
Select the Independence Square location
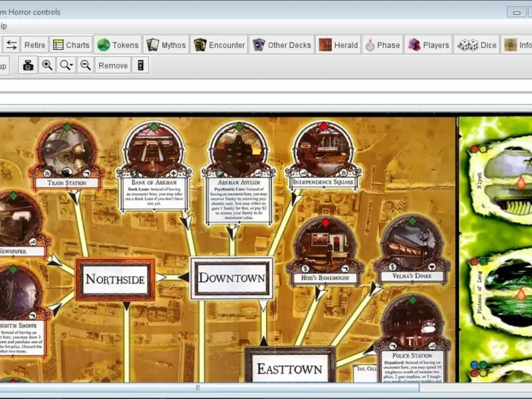pyautogui.click(x=324, y=156)
